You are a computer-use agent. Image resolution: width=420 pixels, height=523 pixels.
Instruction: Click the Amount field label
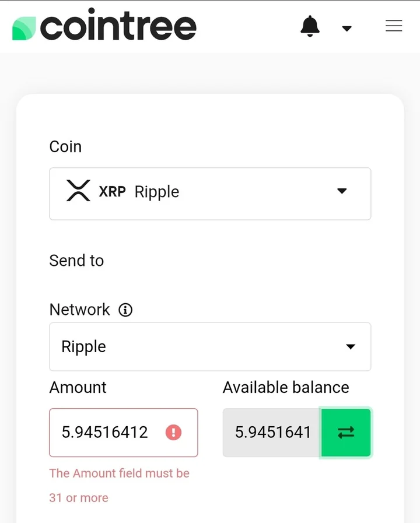(78, 388)
